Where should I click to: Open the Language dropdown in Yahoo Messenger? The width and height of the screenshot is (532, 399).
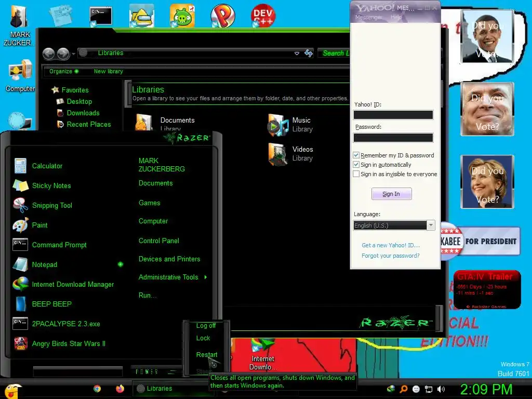coord(431,225)
